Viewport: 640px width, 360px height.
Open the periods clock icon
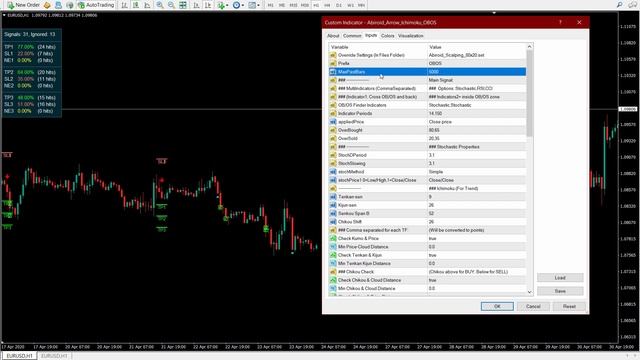coord(236,5)
